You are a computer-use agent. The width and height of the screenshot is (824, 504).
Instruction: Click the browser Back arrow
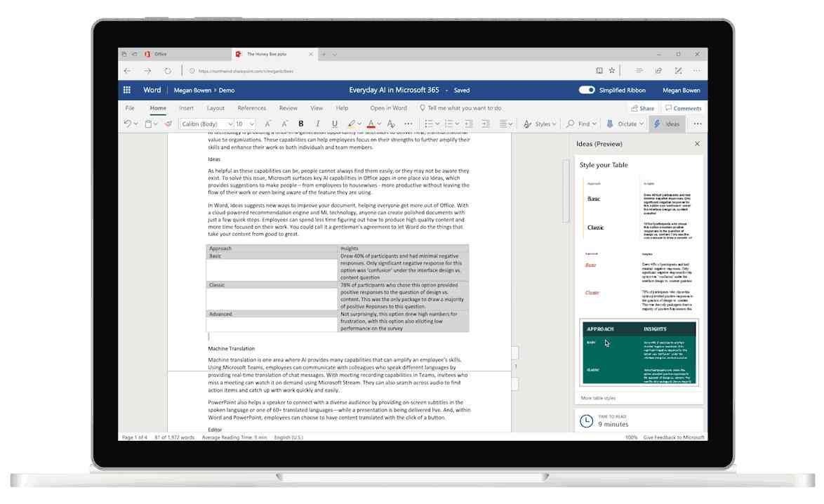pyautogui.click(x=127, y=70)
